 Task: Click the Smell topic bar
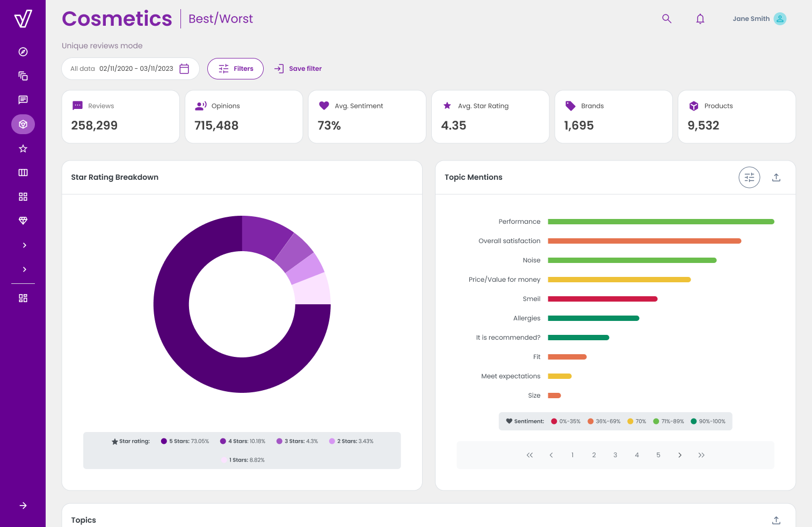(603, 299)
